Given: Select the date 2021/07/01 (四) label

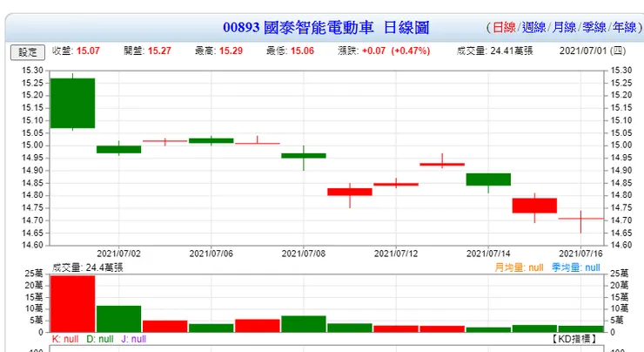Looking at the screenshot, I should (593, 51).
